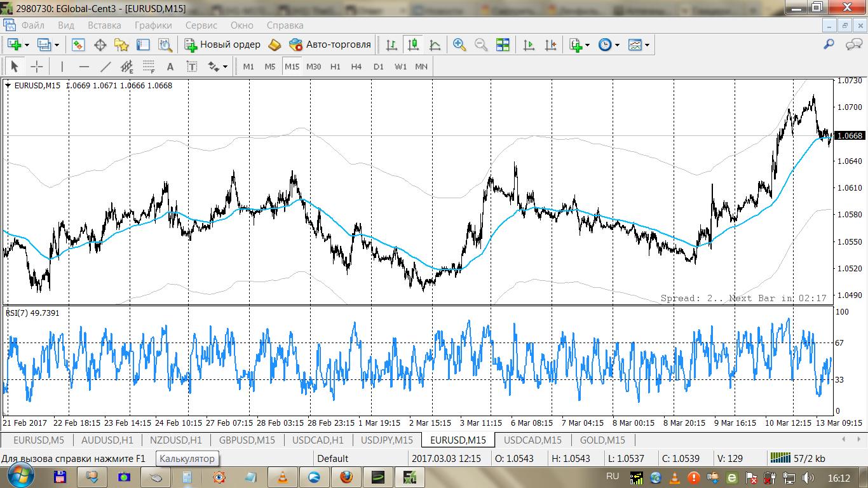Click the Indicators list icon
Image resolution: width=868 pixels, height=488 pixels.
tap(576, 44)
